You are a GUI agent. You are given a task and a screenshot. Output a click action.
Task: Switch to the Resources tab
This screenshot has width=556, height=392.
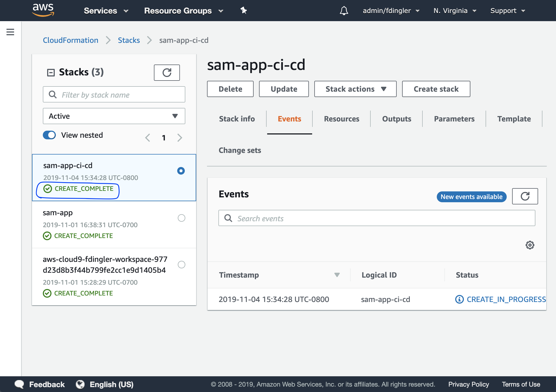click(341, 119)
